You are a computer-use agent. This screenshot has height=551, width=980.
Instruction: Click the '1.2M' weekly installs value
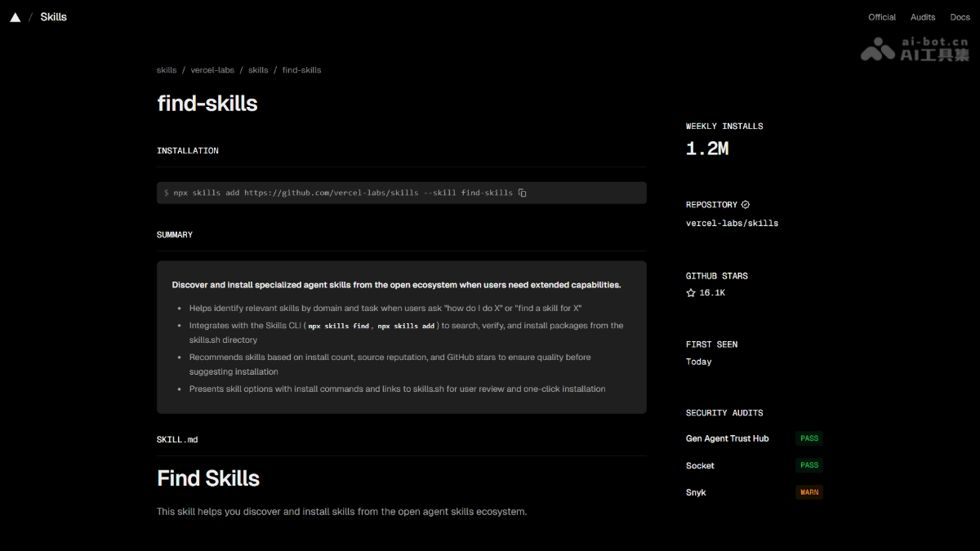pos(707,149)
